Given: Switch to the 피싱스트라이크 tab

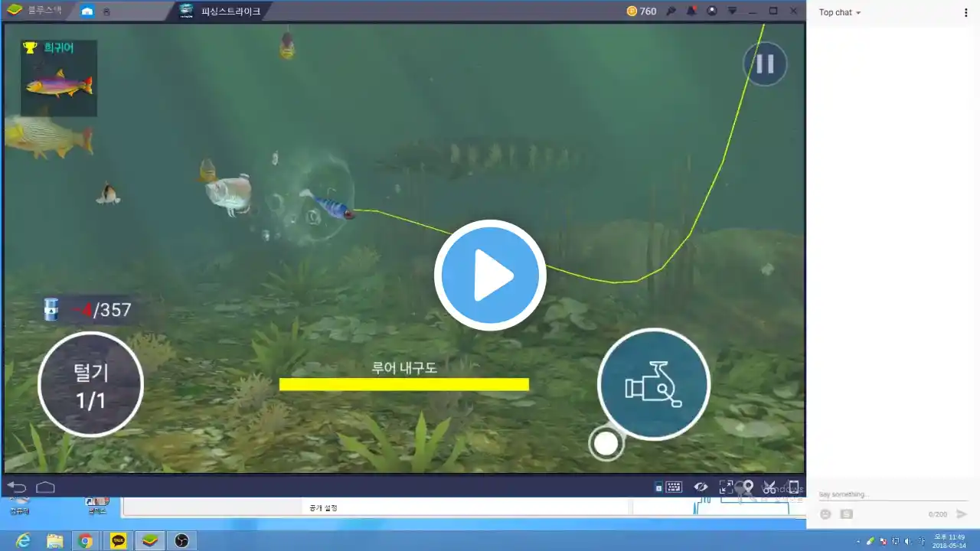Looking at the screenshot, I should coord(221,11).
